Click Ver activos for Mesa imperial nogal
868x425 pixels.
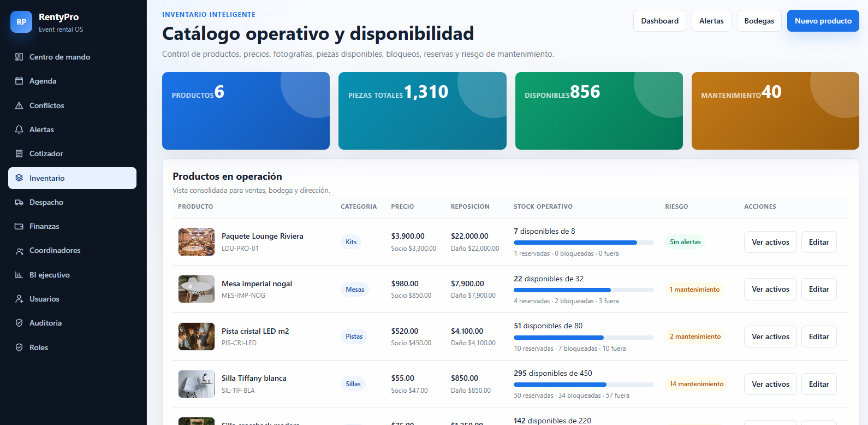pyautogui.click(x=770, y=289)
